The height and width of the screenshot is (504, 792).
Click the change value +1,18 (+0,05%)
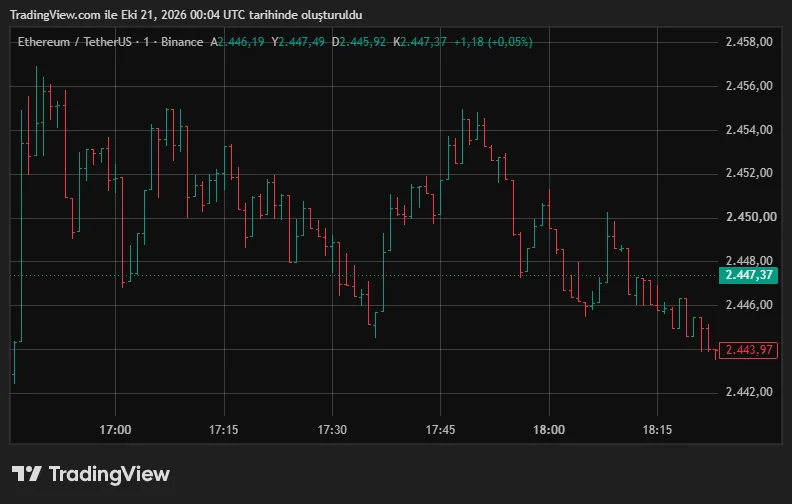click(493, 42)
